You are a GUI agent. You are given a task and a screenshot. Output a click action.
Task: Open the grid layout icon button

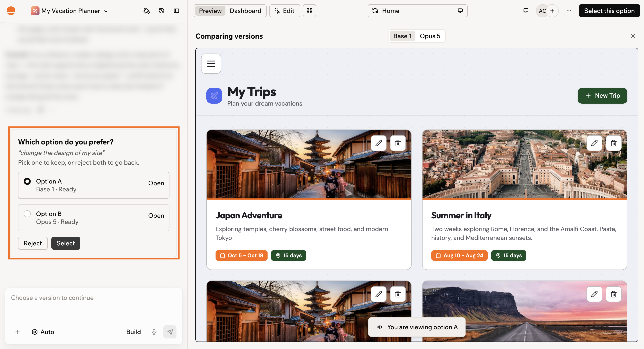[x=309, y=11]
